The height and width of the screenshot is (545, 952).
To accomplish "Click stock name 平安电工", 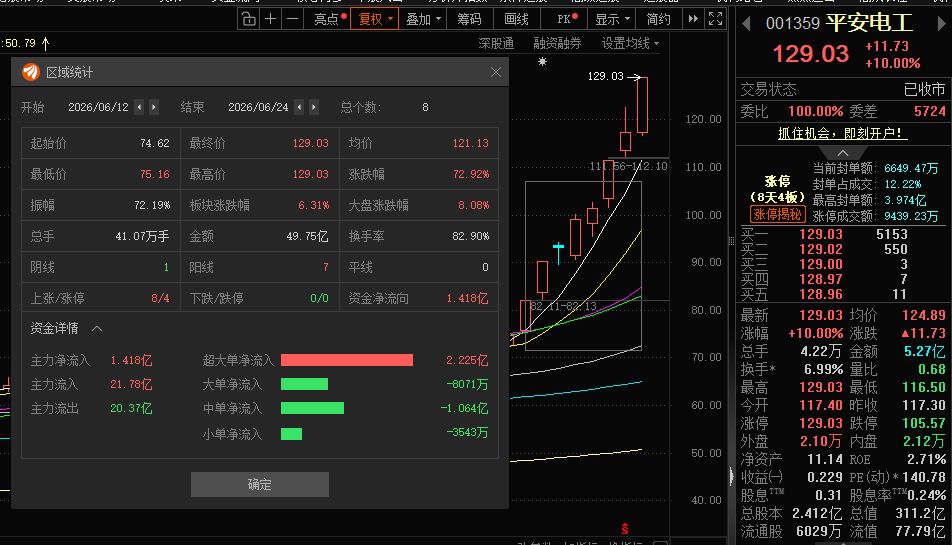I will coord(869,23).
